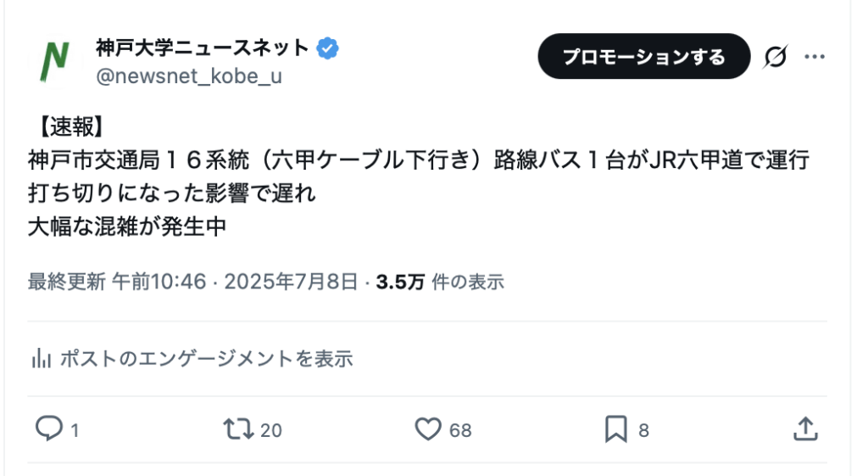Click the 【速報】 post body text

point(70,127)
